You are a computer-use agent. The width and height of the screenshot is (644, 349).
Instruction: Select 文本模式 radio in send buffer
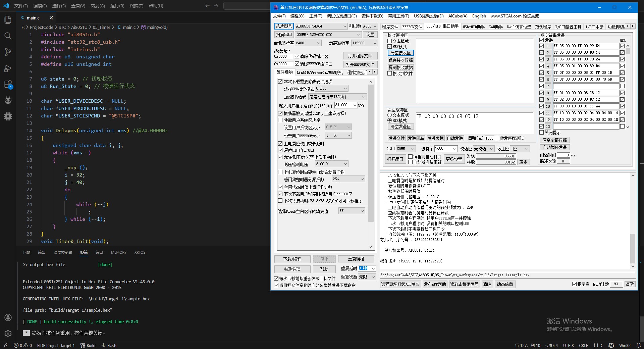(x=390, y=115)
